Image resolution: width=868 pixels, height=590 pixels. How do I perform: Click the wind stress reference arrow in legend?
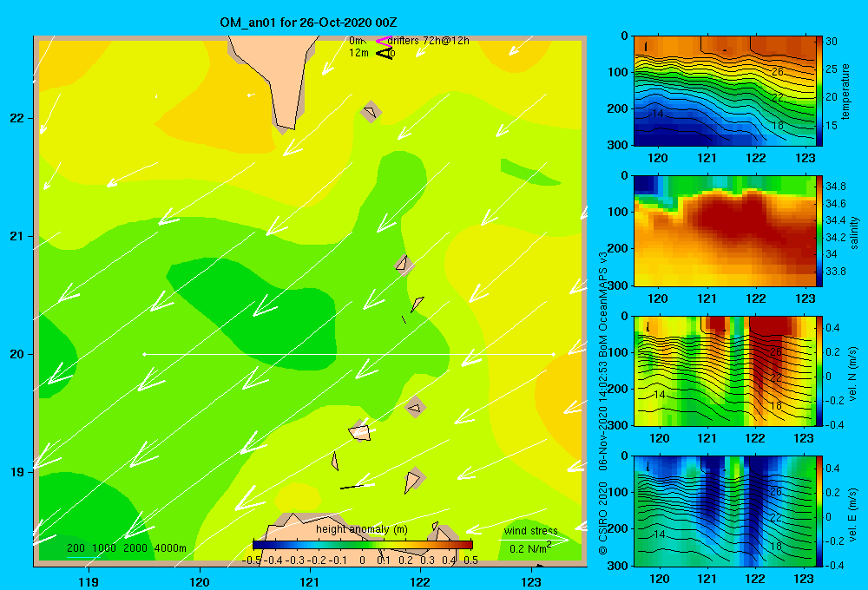point(533,540)
